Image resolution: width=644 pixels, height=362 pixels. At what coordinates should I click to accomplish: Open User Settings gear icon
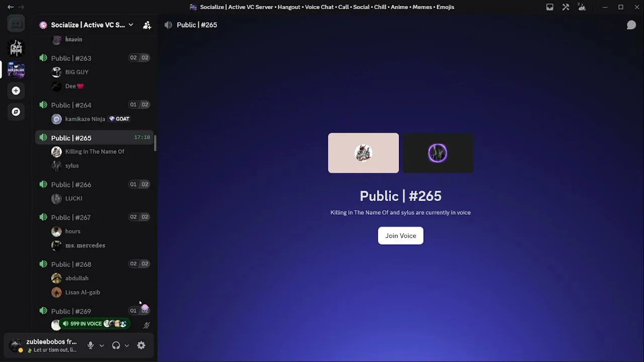pos(141,345)
